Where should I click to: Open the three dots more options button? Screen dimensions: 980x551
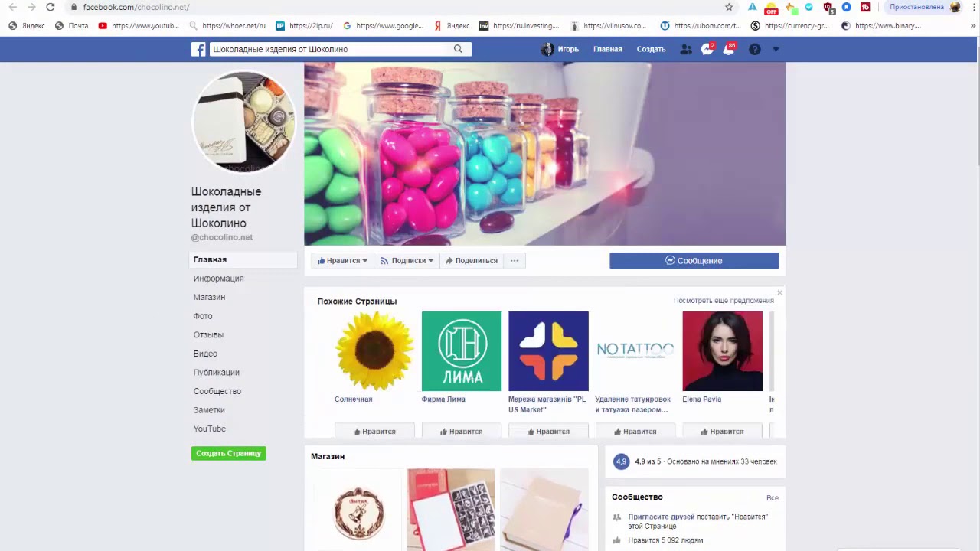pos(514,261)
